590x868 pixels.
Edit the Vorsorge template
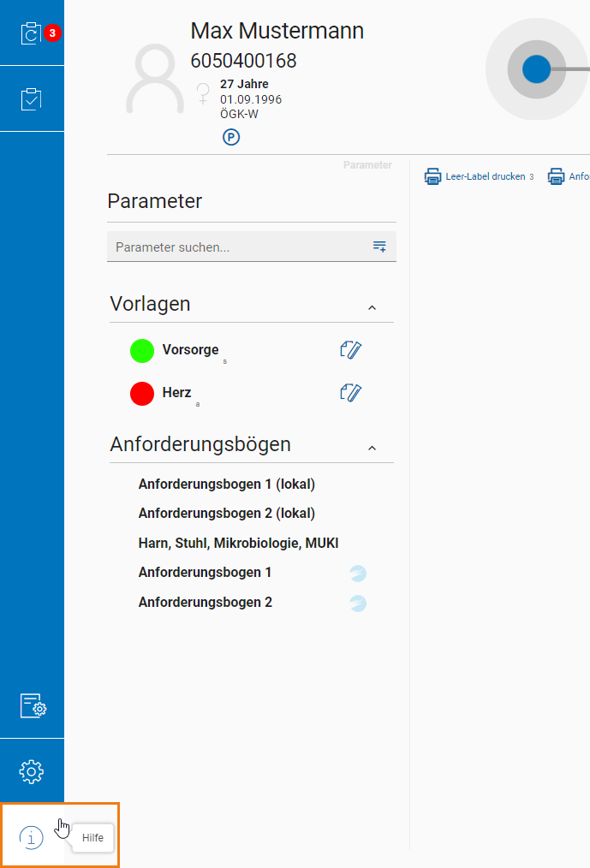click(x=351, y=350)
